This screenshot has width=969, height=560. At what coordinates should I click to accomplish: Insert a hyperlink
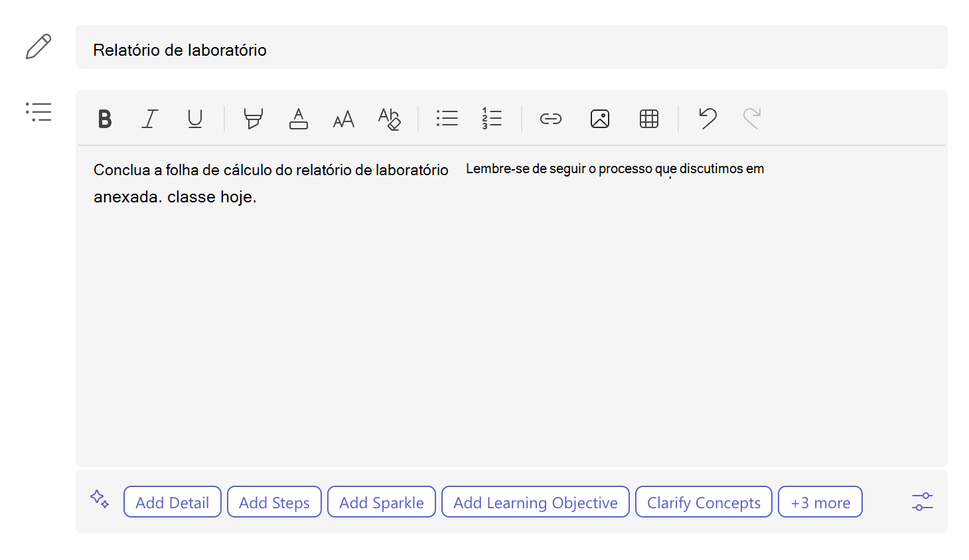point(551,119)
